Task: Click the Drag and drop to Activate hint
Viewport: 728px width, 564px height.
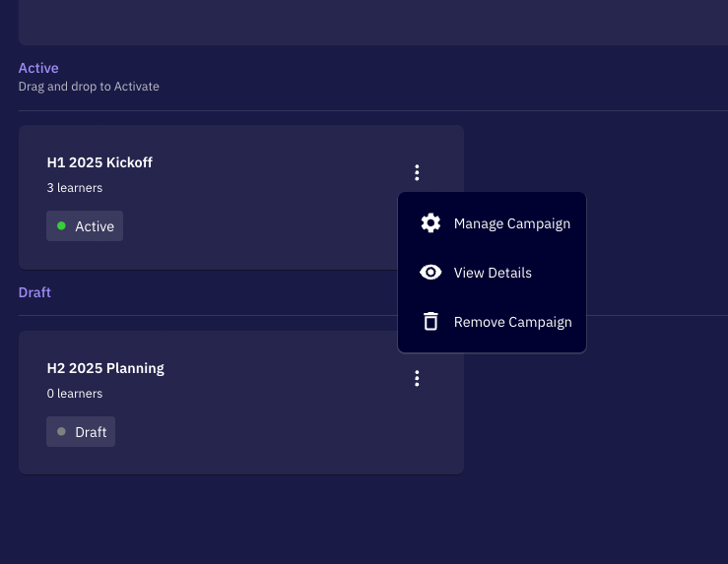Action: click(89, 87)
